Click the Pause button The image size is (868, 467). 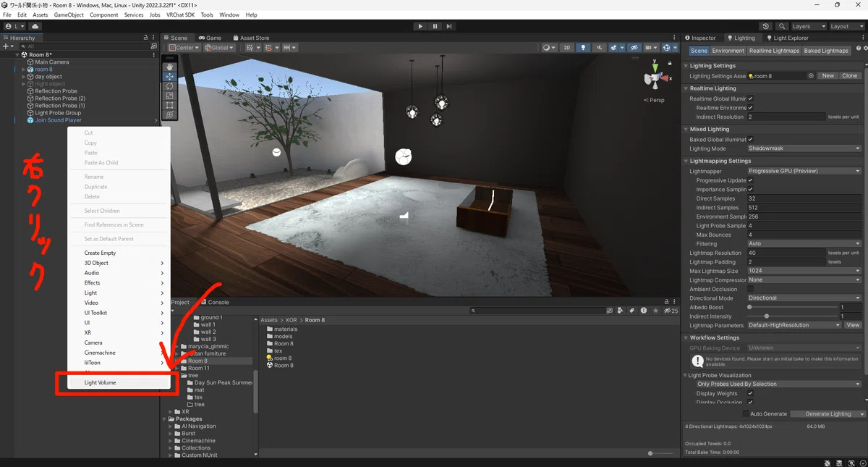coord(435,26)
